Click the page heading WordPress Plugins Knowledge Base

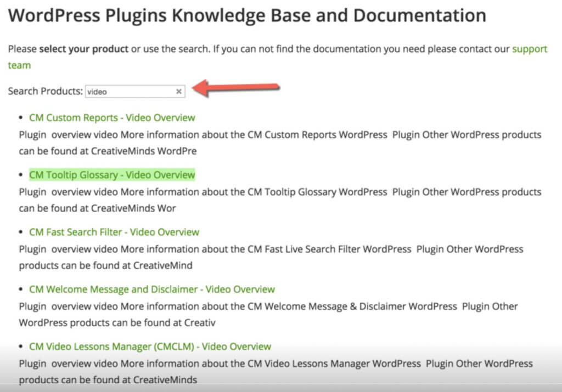click(x=247, y=15)
